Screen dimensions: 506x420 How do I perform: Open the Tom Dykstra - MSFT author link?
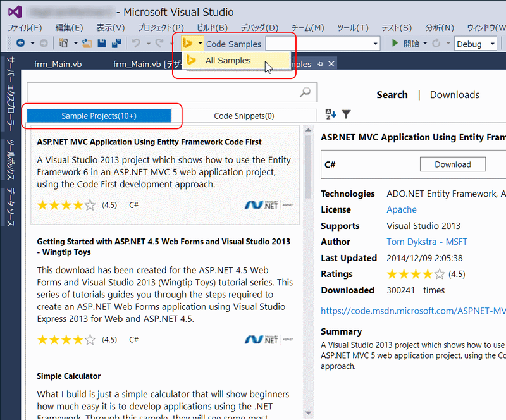(426, 242)
